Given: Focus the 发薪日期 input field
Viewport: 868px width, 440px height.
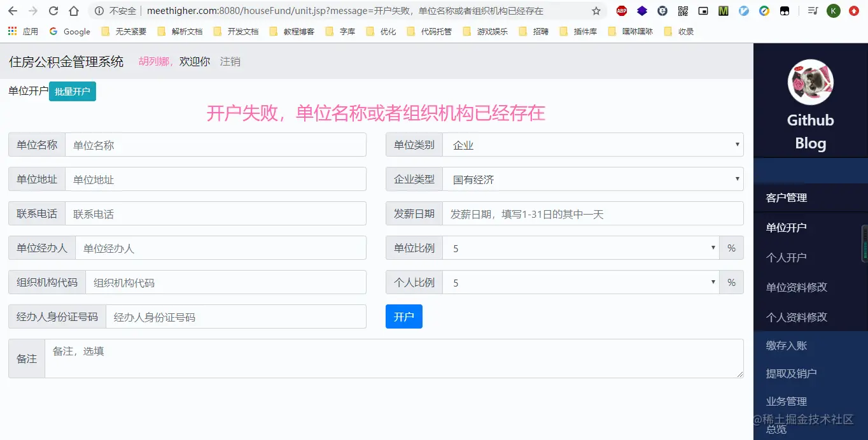Looking at the screenshot, I should click(x=593, y=213).
